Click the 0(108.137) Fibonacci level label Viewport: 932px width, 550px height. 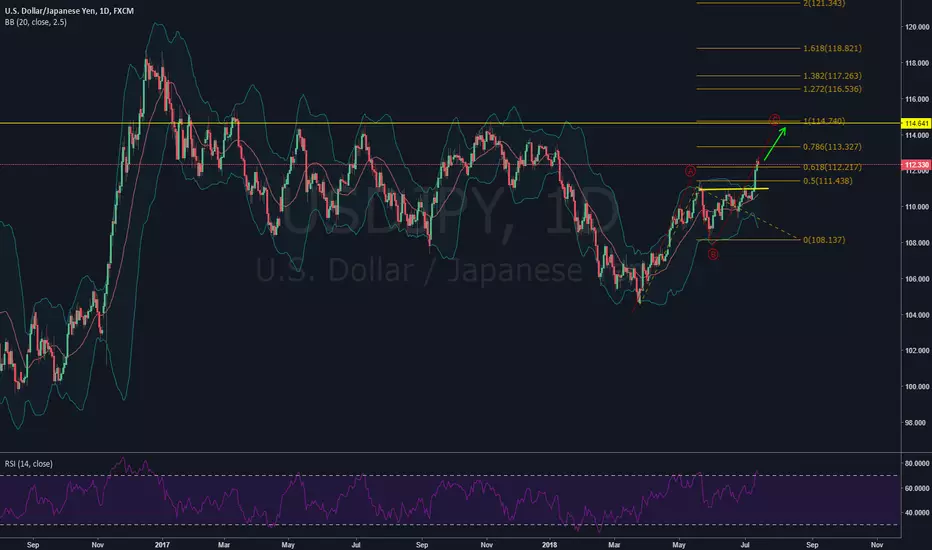(824, 240)
